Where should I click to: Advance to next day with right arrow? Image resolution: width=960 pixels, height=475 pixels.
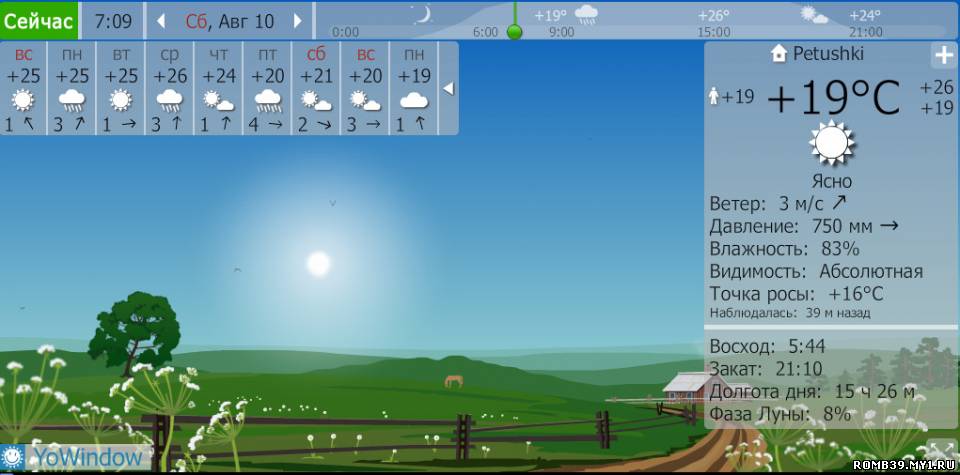pyautogui.click(x=297, y=21)
